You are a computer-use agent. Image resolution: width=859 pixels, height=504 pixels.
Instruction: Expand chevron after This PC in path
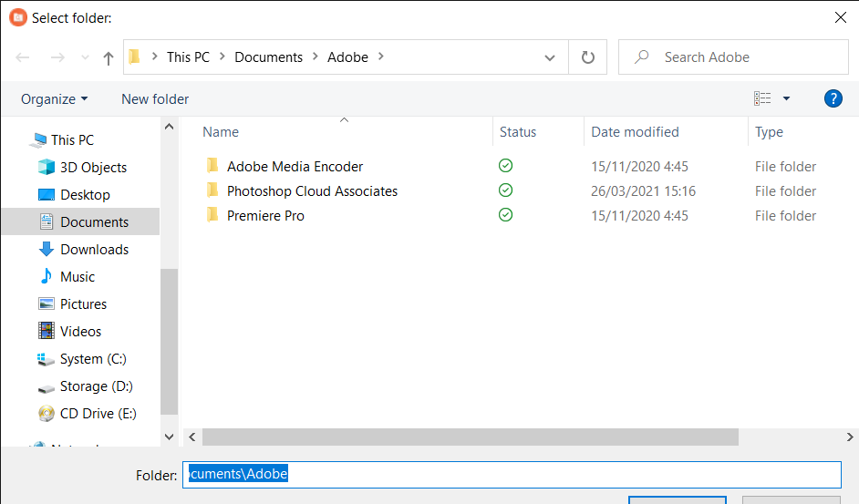point(223,57)
